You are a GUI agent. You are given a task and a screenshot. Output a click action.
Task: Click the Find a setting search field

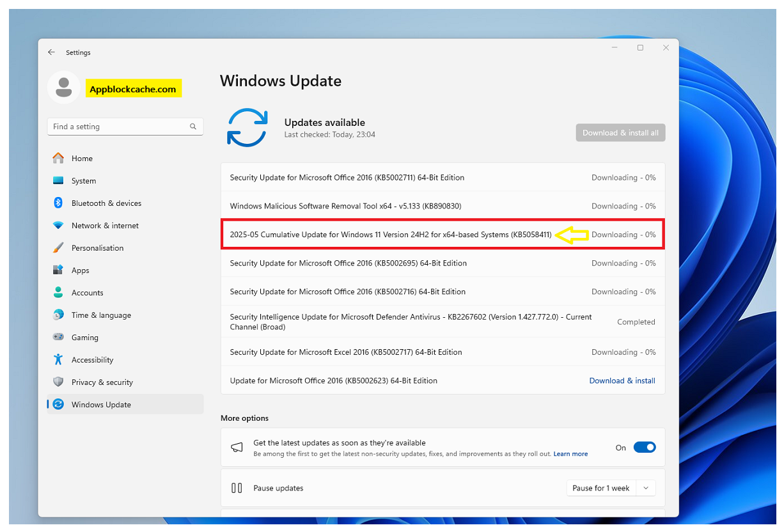pyautogui.click(x=118, y=127)
